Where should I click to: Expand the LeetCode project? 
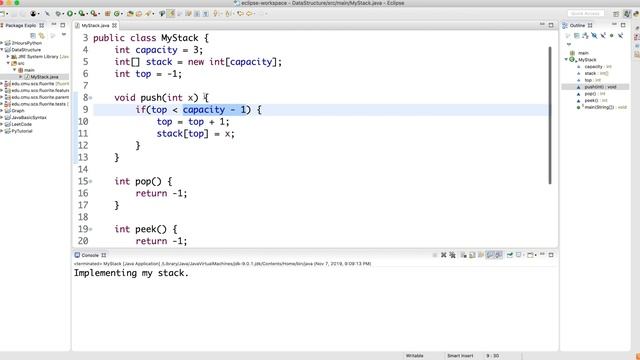point(2,124)
